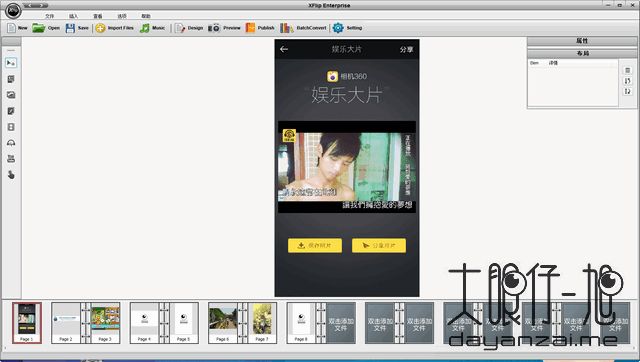Select the film strip video tool in left sidebar
The width and height of the screenshot is (640, 362).
point(11,127)
